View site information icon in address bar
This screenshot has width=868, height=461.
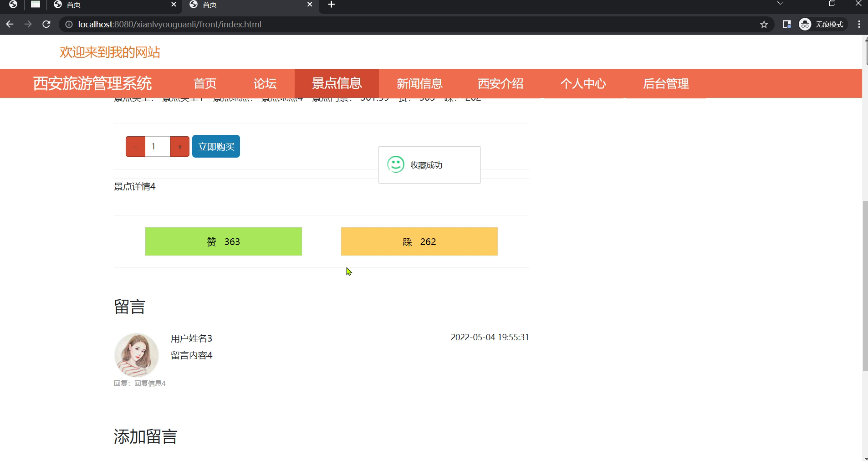pos(69,25)
